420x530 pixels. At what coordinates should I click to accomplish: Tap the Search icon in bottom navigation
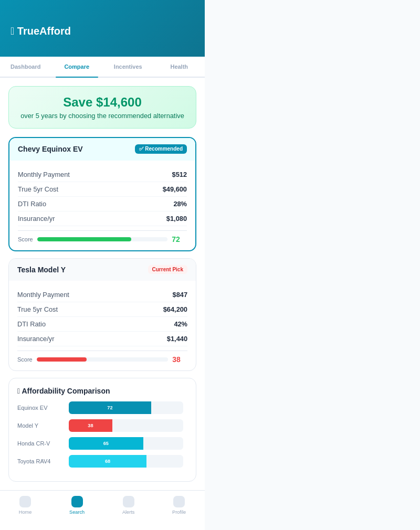(77, 502)
